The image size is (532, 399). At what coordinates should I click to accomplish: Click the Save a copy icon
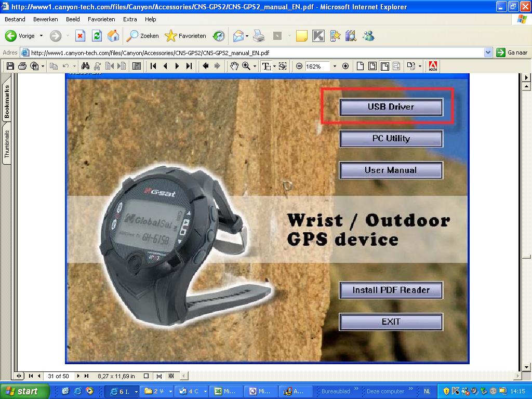tap(10, 66)
